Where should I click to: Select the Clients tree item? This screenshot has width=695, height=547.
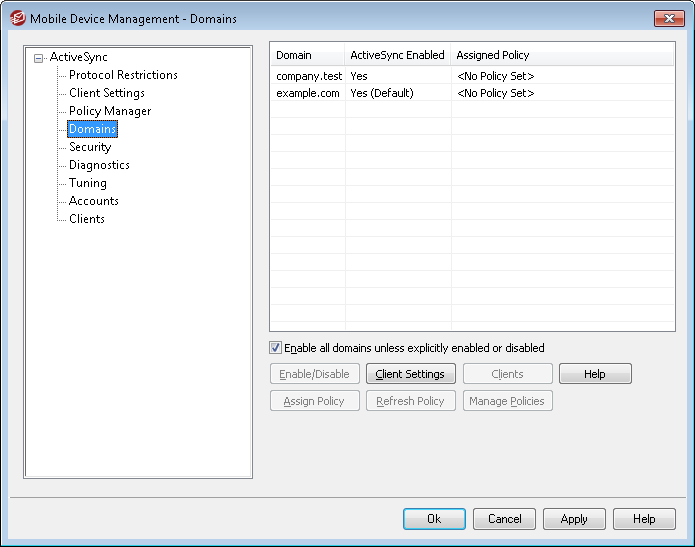87,219
